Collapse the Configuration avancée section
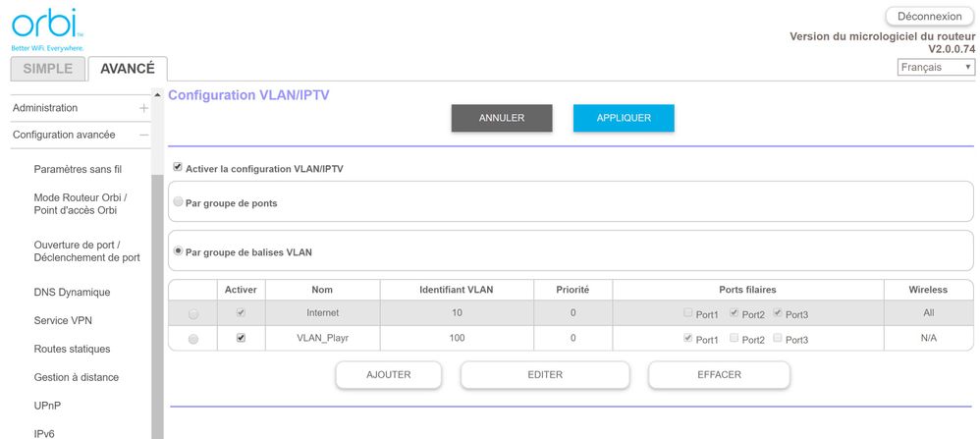The height and width of the screenshot is (439, 980). pos(143,135)
